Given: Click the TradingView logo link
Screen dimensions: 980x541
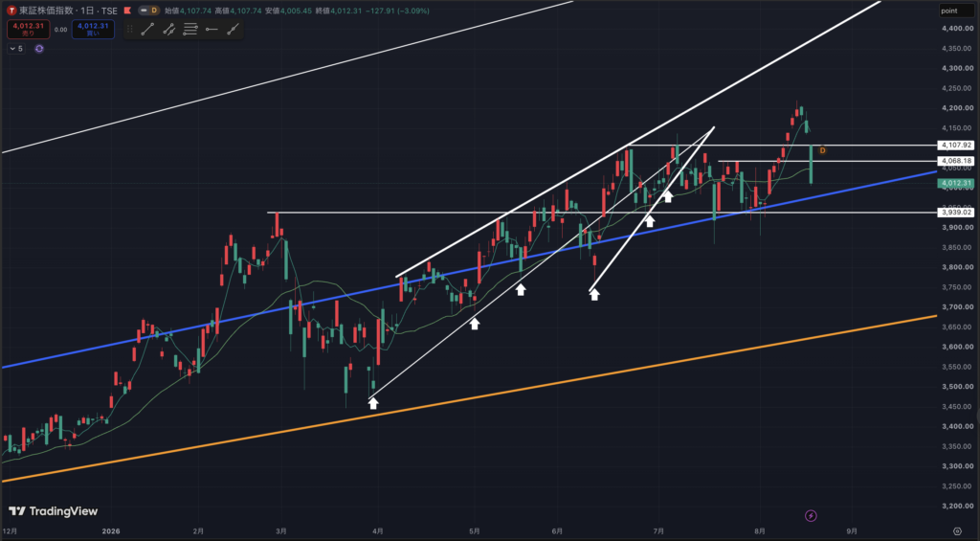Looking at the screenshot, I should click(x=54, y=511).
